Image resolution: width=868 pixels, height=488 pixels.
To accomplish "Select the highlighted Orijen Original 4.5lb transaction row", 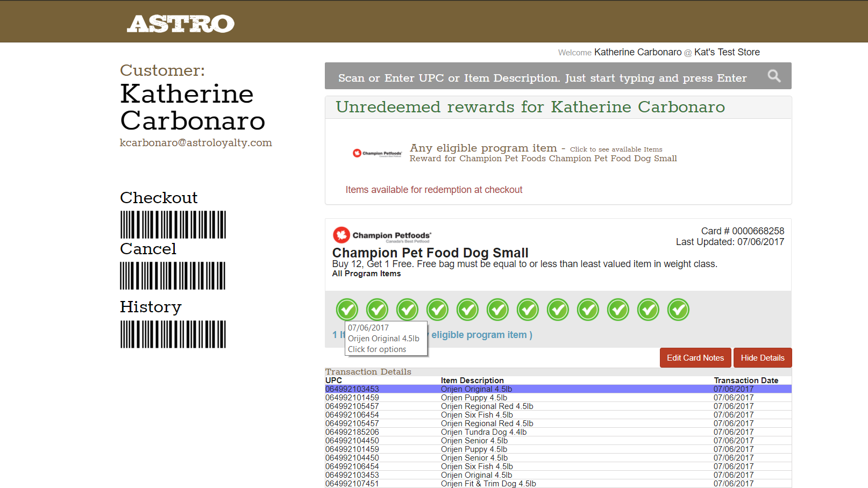I will [558, 389].
